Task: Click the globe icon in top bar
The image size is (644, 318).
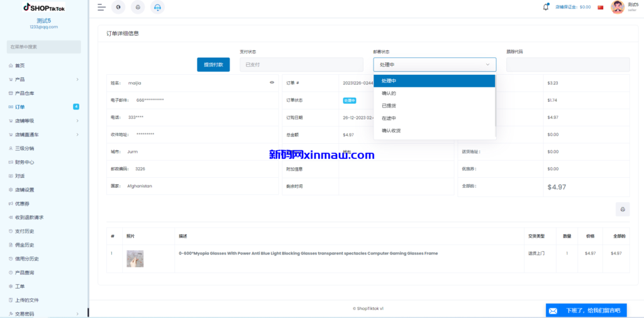Action: coord(118,8)
